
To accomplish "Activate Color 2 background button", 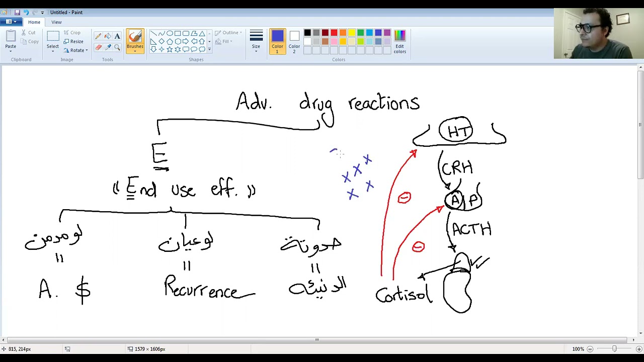I will (x=294, y=42).
